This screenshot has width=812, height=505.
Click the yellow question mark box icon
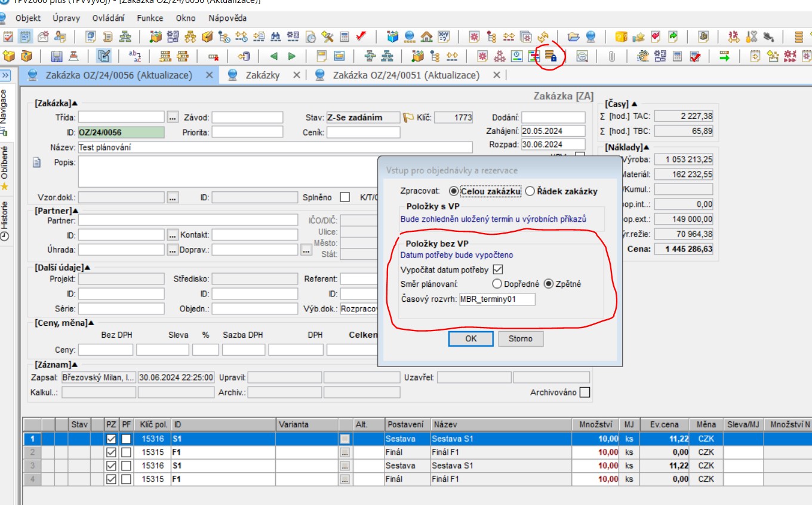pyautogui.click(x=622, y=36)
